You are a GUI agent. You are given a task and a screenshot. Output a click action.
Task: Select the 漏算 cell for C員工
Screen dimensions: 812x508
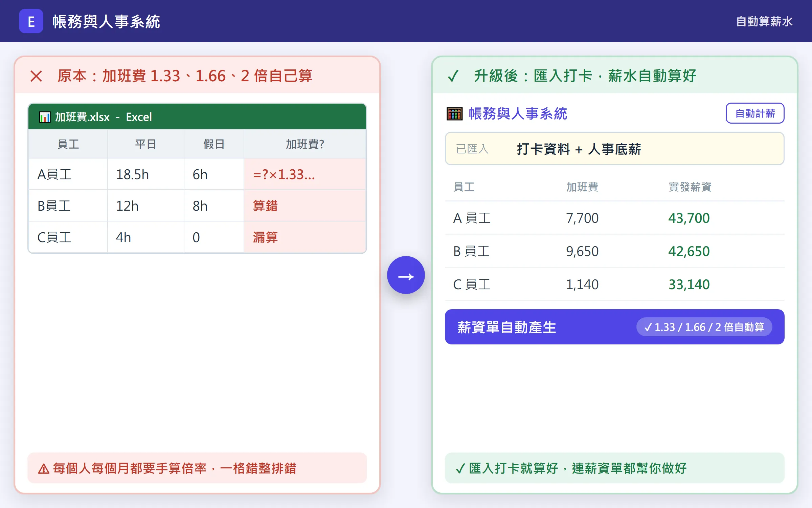pos(305,237)
